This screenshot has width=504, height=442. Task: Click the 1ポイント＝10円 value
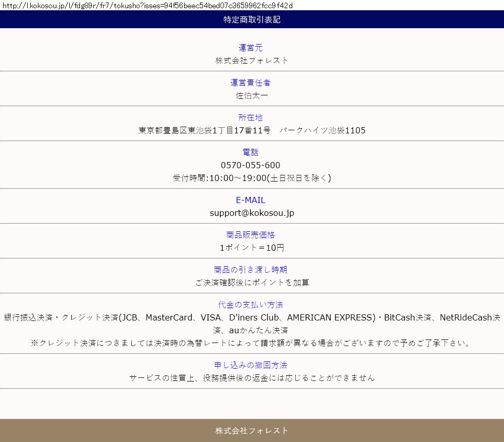coord(252,248)
